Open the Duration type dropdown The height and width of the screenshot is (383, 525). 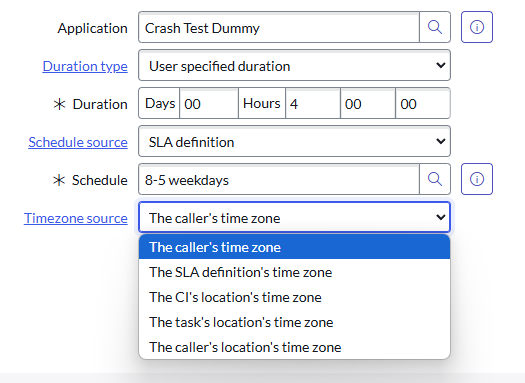[294, 65]
